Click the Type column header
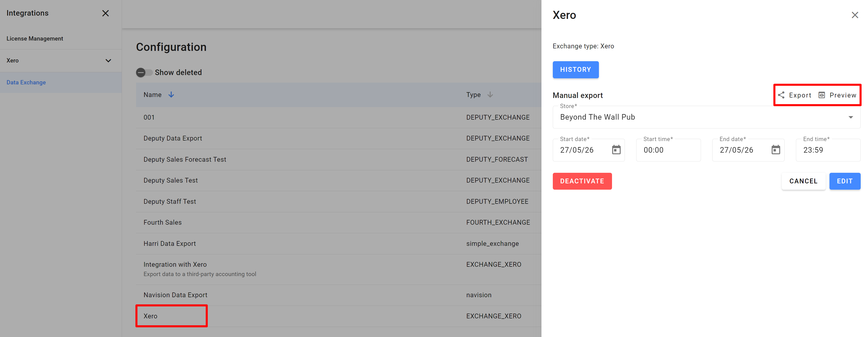This screenshot has width=868, height=337. [473, 95]
